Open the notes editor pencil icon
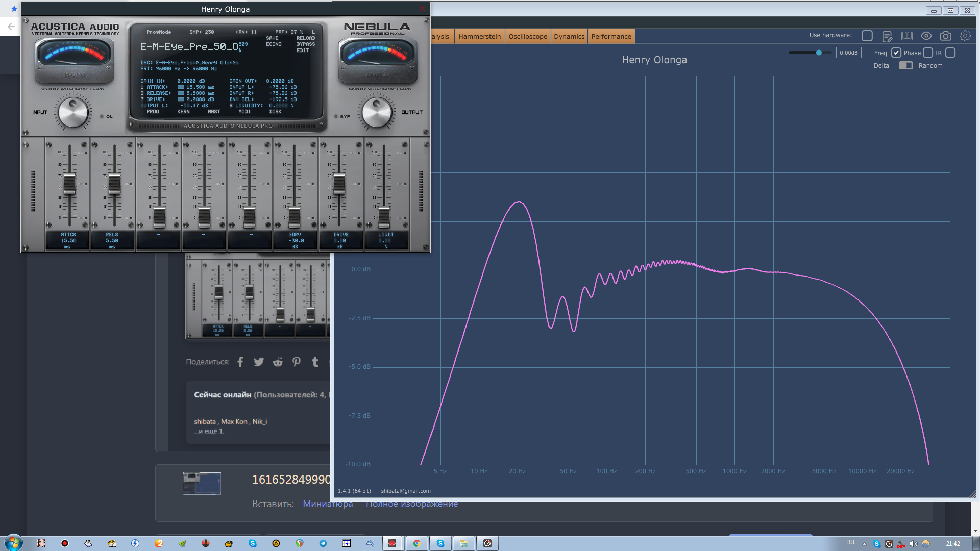The image size is (980, 551). (887, 36)
